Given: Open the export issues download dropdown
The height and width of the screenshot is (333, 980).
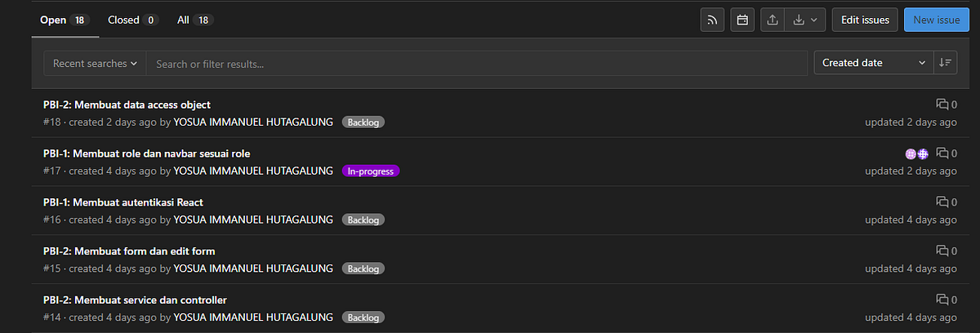Looking at the screenshot, I should 806,20.
